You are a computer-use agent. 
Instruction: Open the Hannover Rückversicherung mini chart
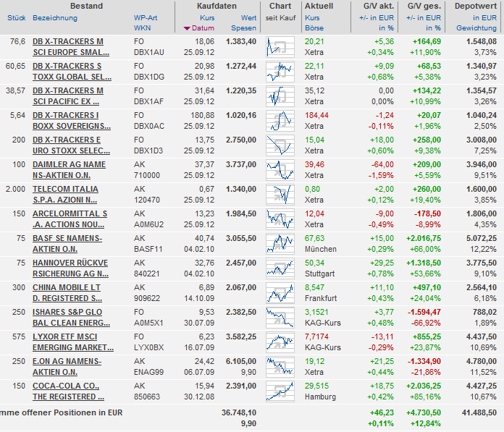pos(280,268)
